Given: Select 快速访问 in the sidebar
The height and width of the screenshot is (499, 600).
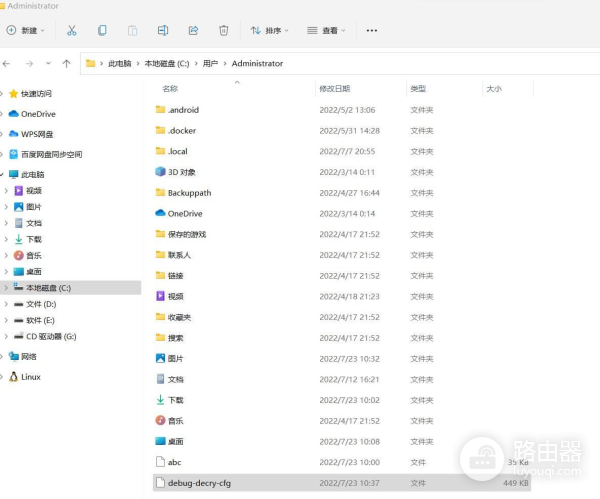Looking at the screenshot, I should [36, 93].
